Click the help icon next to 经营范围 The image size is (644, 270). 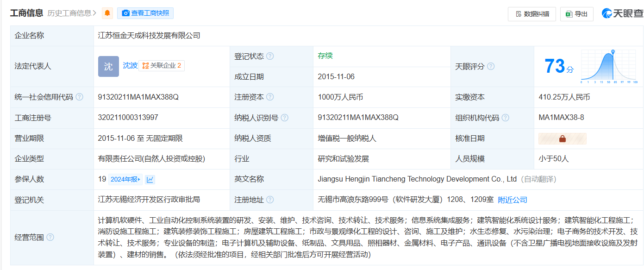tap(50, 237)
